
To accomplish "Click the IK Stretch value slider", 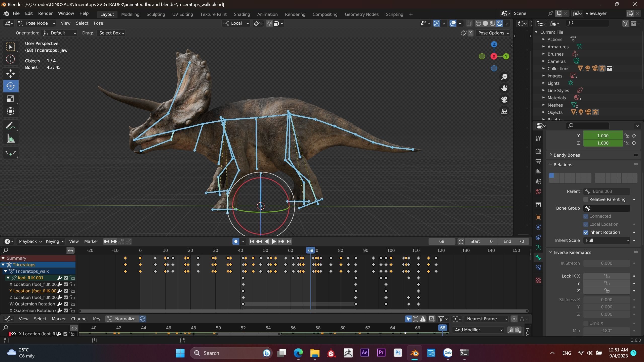I will 606,263.
